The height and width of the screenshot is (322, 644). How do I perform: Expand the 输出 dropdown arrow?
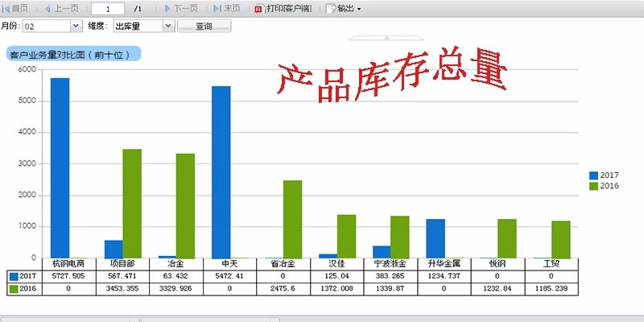[359, 10]
